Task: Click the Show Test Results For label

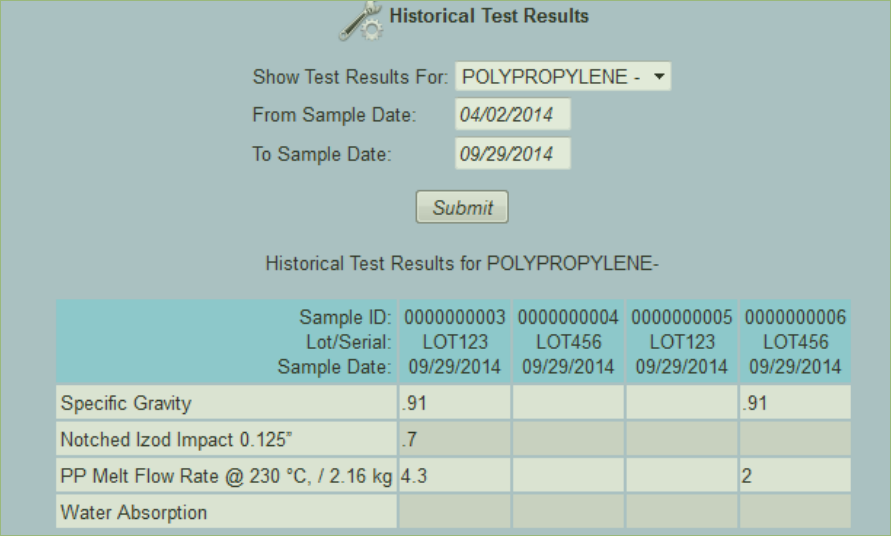Action: coord(351,77)
